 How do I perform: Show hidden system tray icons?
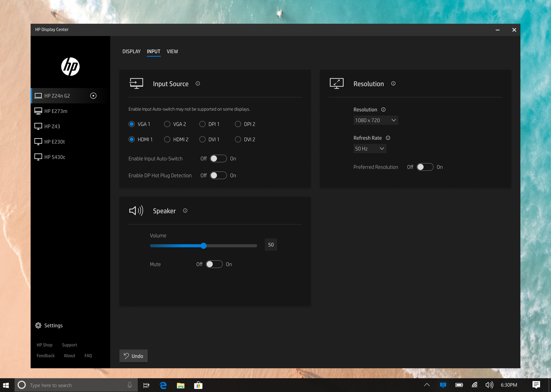[427, 385]
